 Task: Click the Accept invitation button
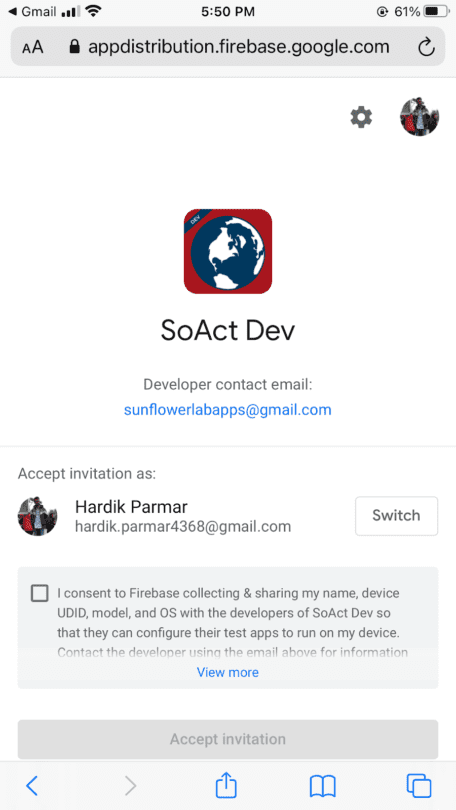click(x=228, y=739)
